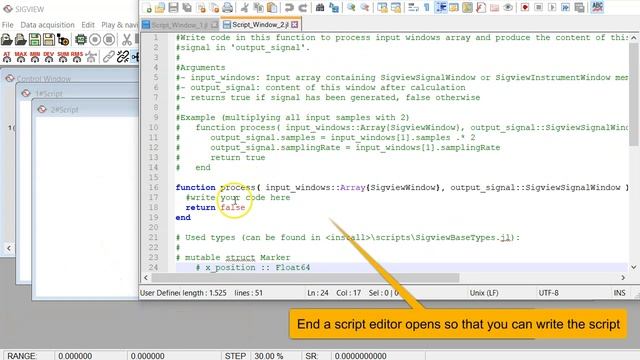Open the function list panel icon
Image resolution: width=640 pixels, height=360 pixels.
click(481, 7)
